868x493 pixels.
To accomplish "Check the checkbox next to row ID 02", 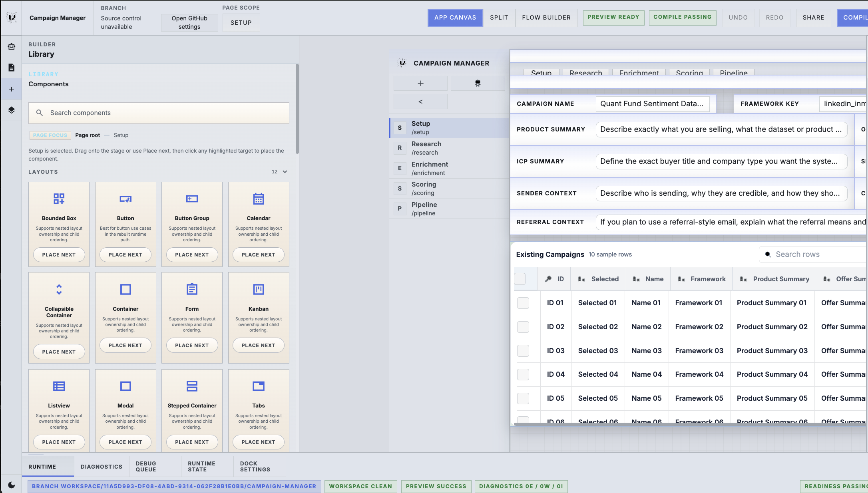I will pyautogui.click(x=523, y=327).
